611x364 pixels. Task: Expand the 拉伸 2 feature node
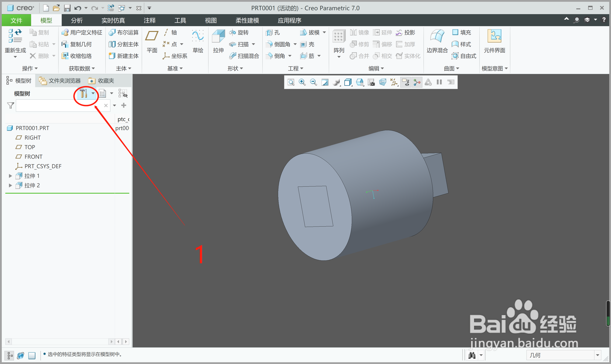(x=10, y=185)
